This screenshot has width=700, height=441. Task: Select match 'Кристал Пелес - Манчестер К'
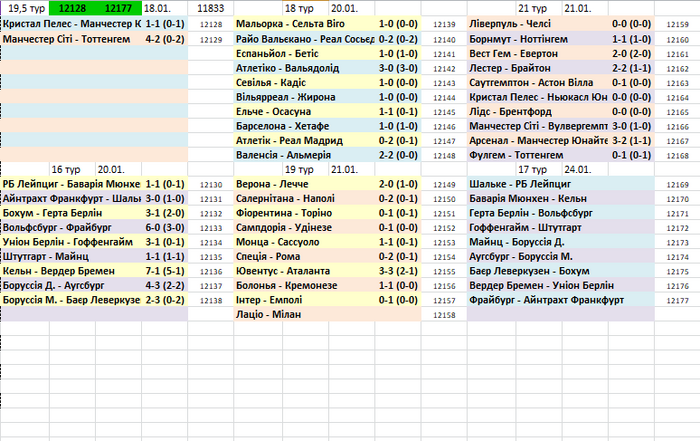coord(71,24)
